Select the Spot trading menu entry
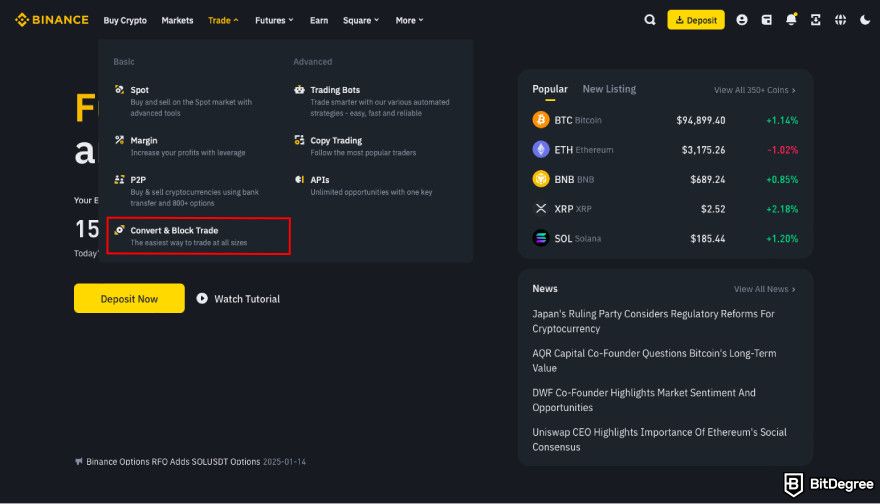Image resolution: width=880 pixels, height=504 pixels. 191,101
